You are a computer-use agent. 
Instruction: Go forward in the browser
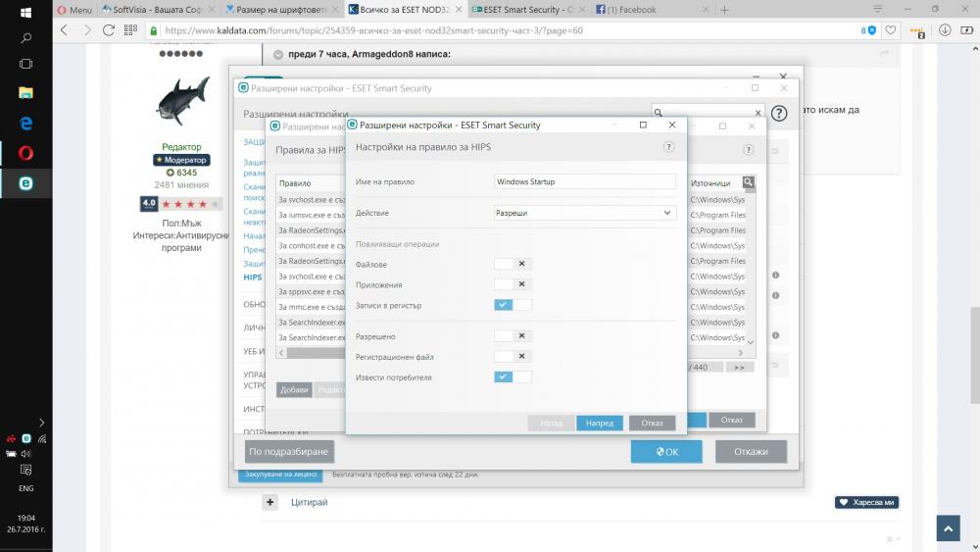pos(87,30)
